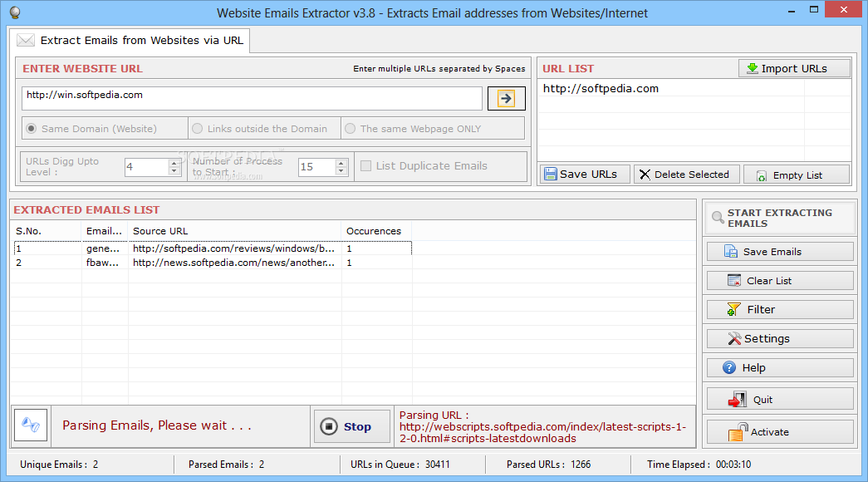
Task: Click the Settings tools icon
Action: coord(734,338)
